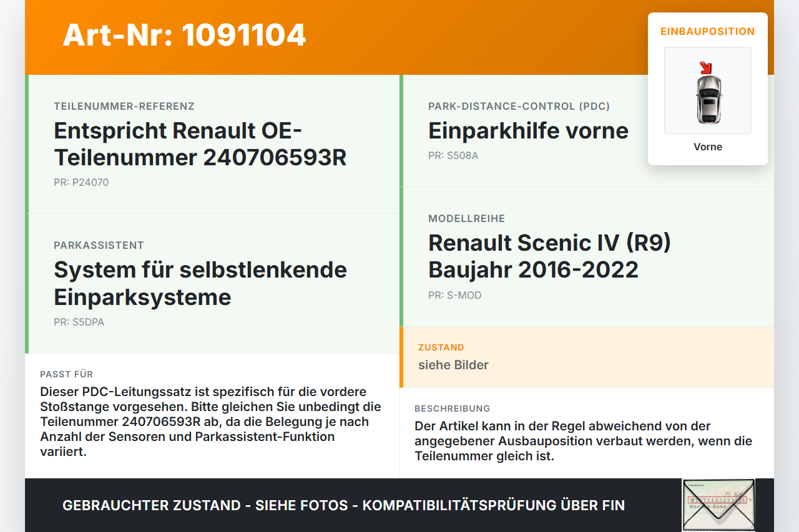
Task: Click the "PARKASSISTENT" label
Action: 99,246
